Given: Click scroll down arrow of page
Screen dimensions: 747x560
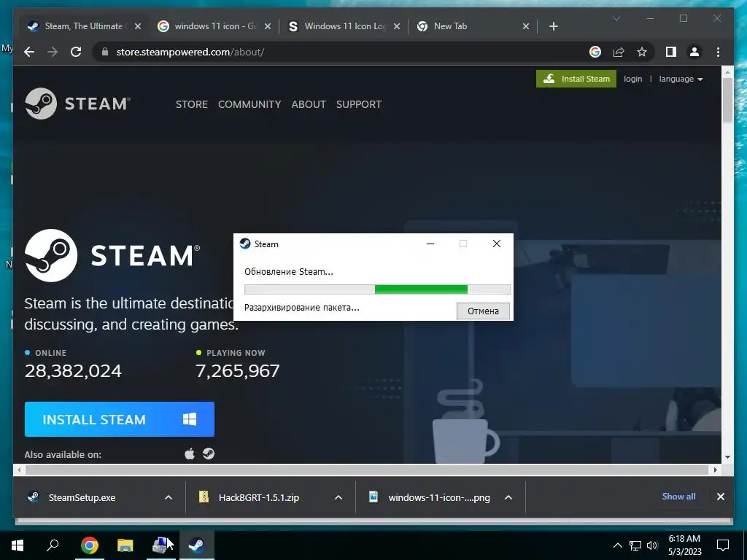Looking at the screenshot, I should [x=727, y=456].
